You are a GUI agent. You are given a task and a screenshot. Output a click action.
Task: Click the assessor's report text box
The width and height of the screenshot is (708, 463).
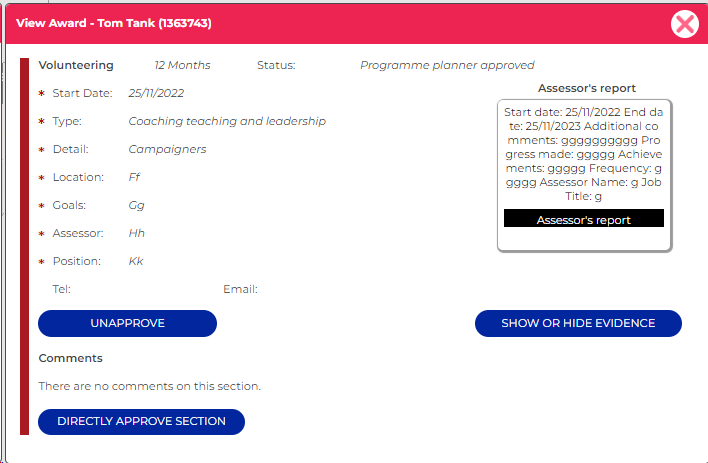click(x=584, y=154)
